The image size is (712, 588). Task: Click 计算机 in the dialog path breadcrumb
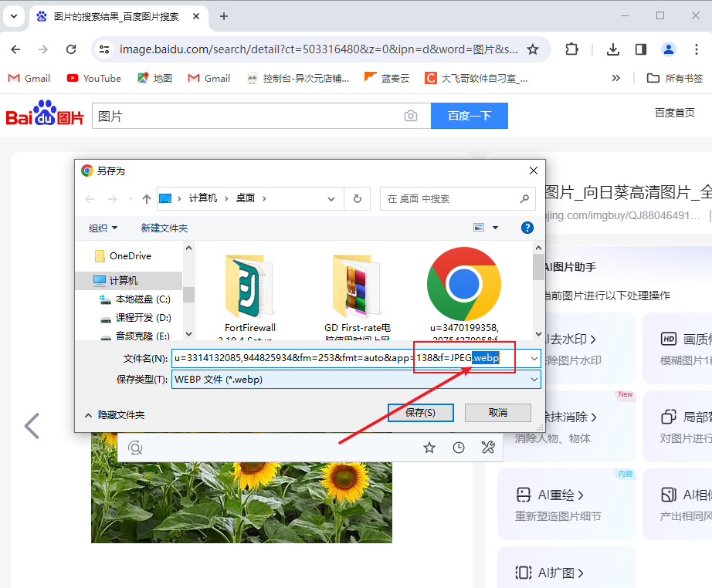pos(202,198)
